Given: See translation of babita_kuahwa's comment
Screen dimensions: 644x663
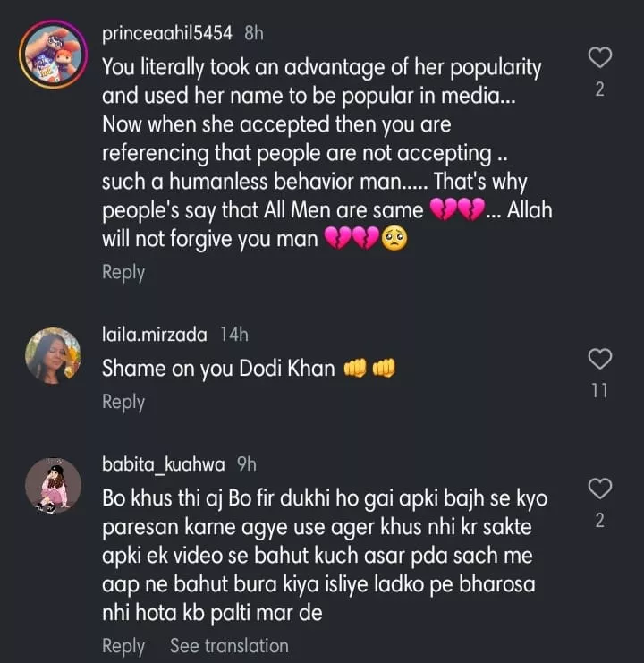Looking at the screenshot, I should coord(229,645).
